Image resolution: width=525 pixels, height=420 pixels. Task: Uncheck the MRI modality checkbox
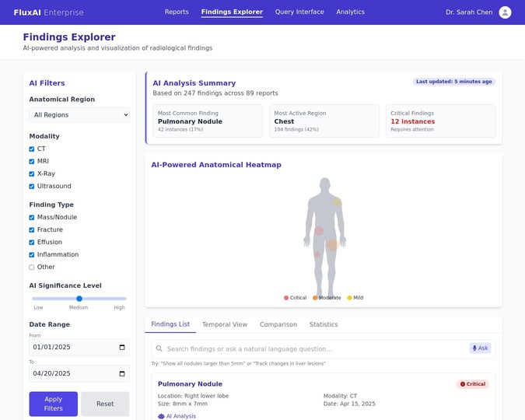[x=32, y=162]
